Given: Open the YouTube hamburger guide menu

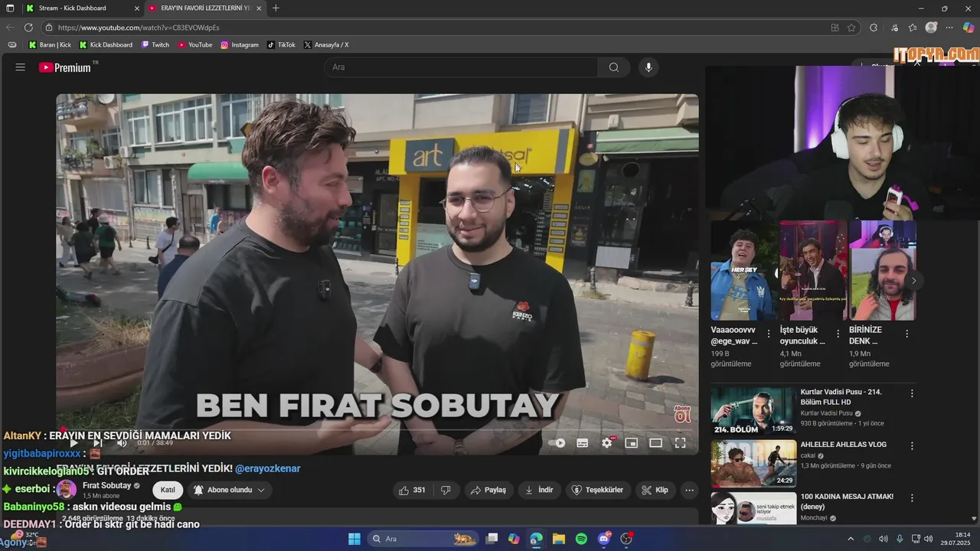Looking at the screenshot, I should 21,67.
